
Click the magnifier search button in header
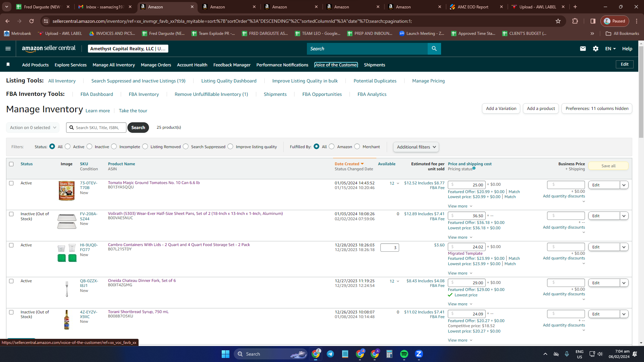coord(434,49)
